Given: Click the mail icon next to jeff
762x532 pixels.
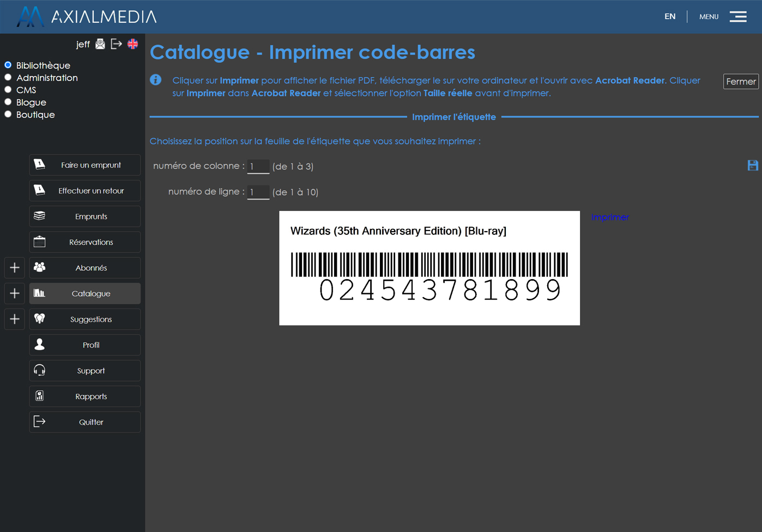Looking at the screenshot, I should pyautogui.click(x=100, y=44).
